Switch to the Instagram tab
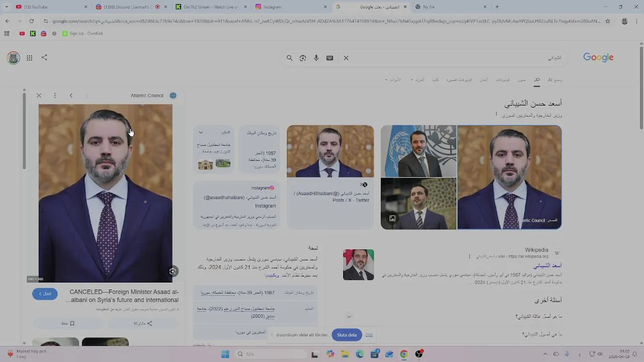 (291, 7)
